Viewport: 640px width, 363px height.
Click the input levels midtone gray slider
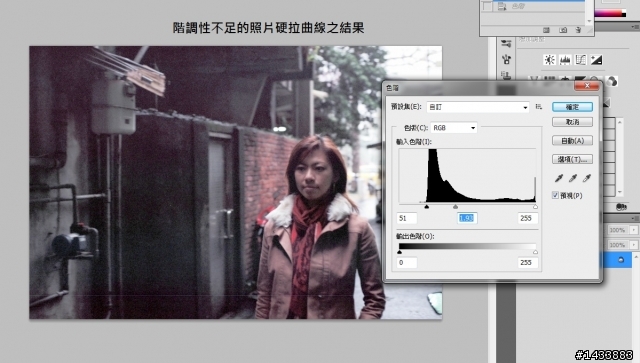pyautogui.click(x=456, y=207)
